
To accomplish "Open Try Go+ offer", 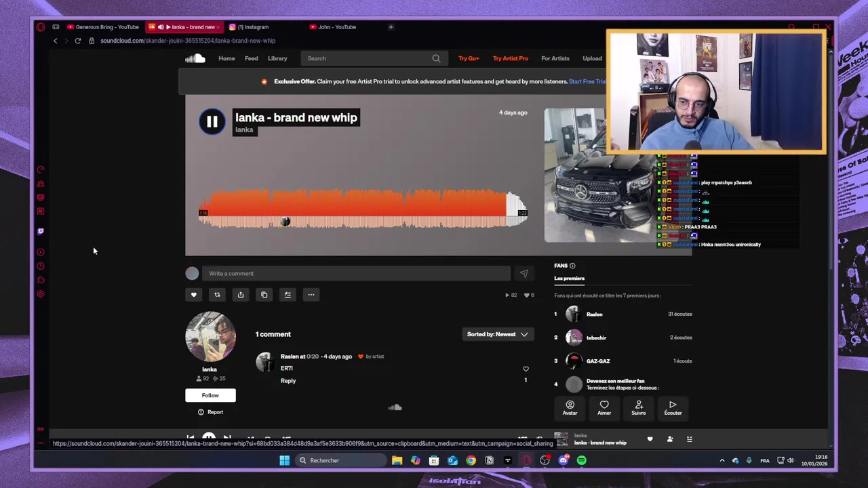I will [x=469, y=58].
